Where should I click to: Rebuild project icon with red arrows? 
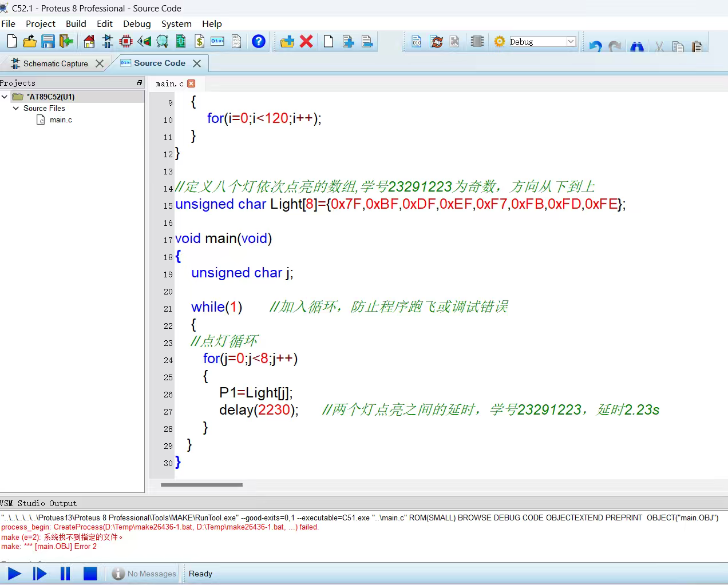coord(436,41)
